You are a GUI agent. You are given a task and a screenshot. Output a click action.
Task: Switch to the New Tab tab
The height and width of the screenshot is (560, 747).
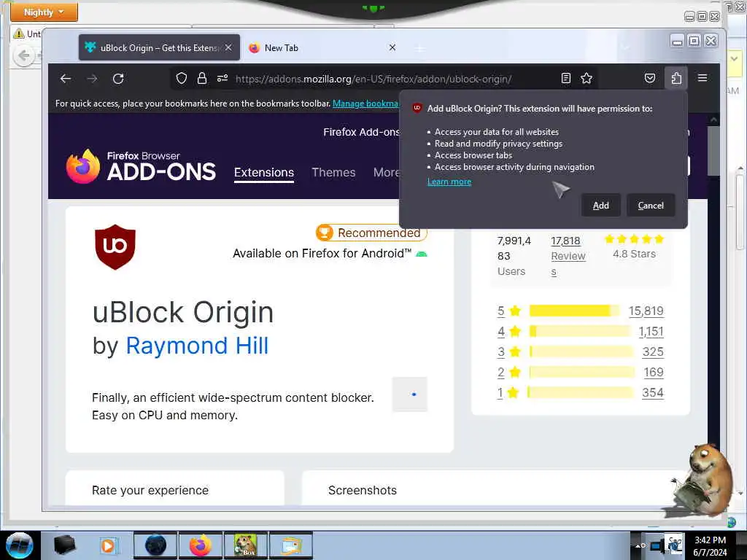tap(324, 47)
